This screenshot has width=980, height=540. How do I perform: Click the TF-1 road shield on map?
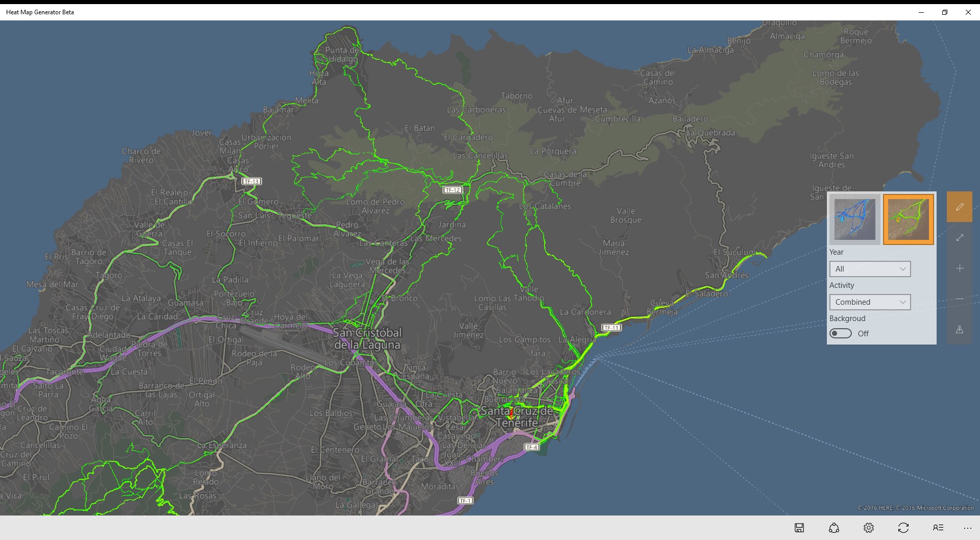(465, 501)
